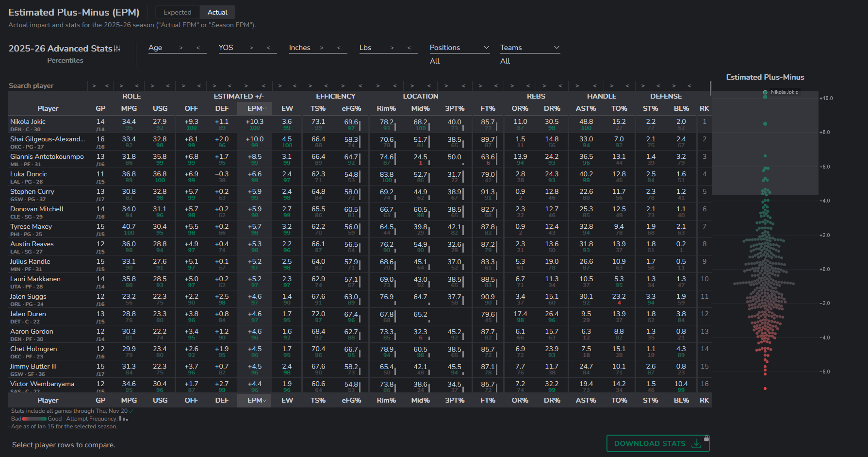Switch to Actual EPM view

217,12
